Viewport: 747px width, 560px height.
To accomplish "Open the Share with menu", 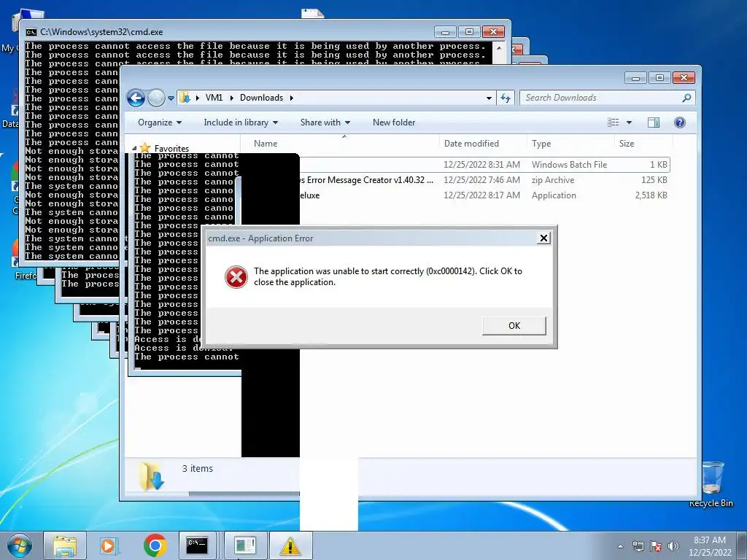I will (x=325, y=122).
